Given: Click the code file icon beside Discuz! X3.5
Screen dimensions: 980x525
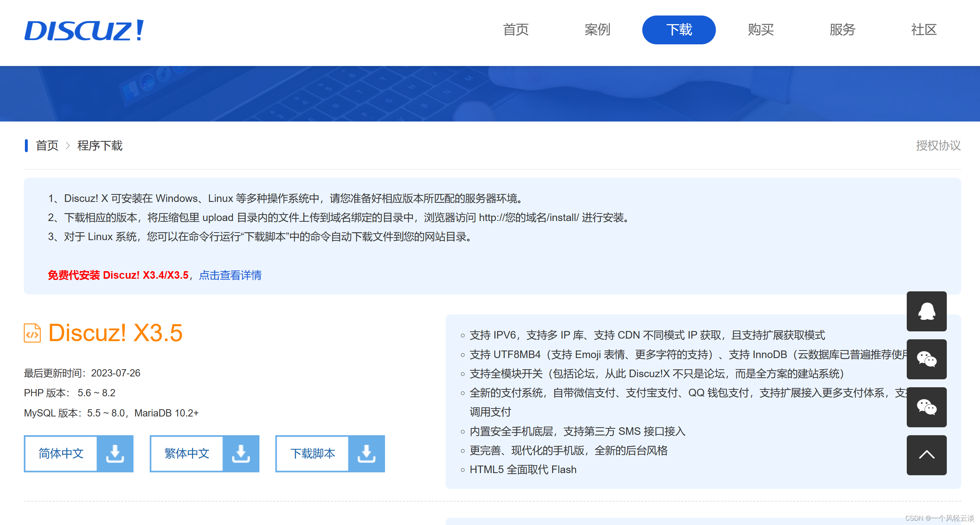Looking at the screenshot, I should tap(32, 333).
